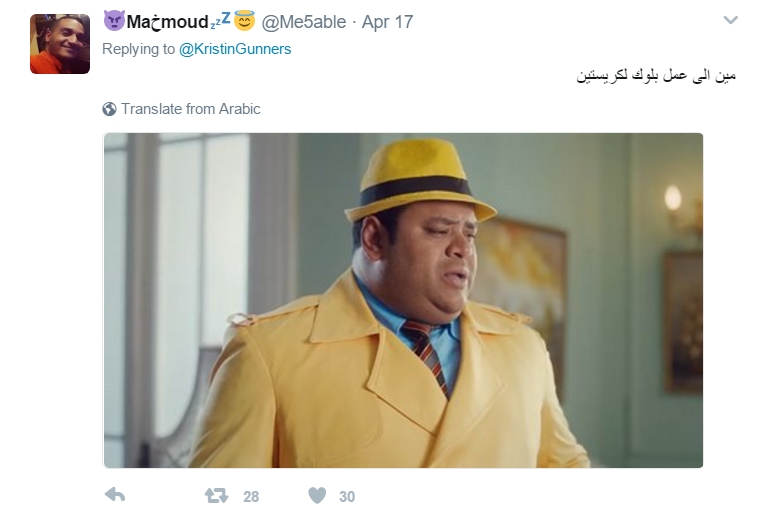Visit the @KristinGunners profile link
The width and height of the screenshot is (774, 511).
point(235,49)
